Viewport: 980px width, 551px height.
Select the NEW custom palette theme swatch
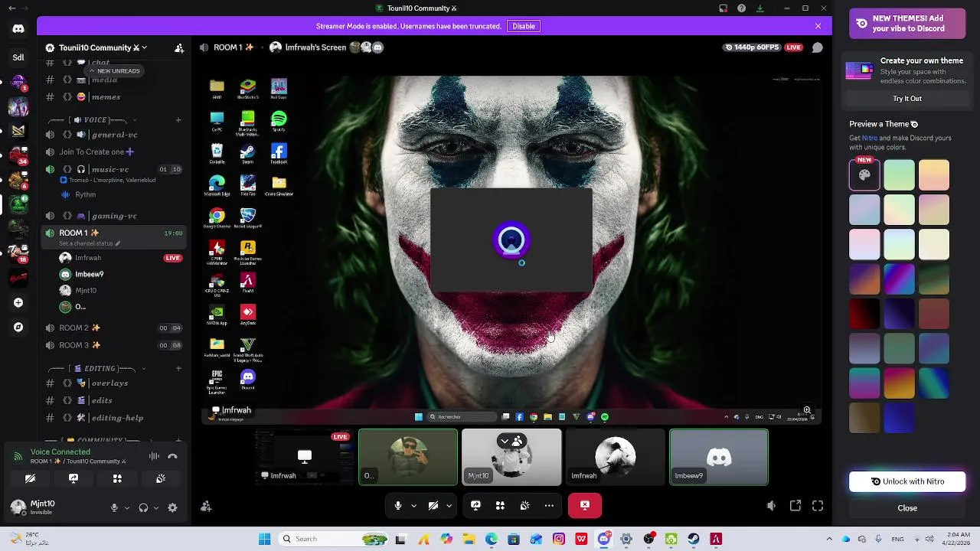coord(864,174)
